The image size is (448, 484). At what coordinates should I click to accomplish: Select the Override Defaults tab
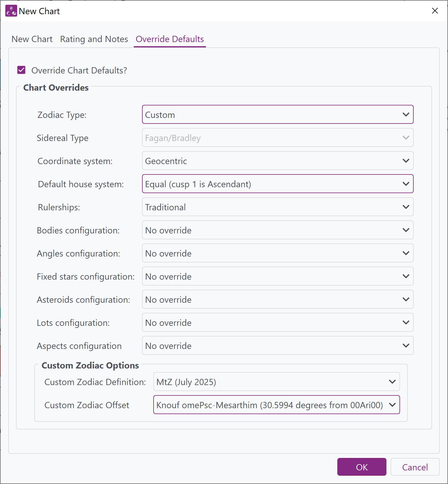point(170,39)
